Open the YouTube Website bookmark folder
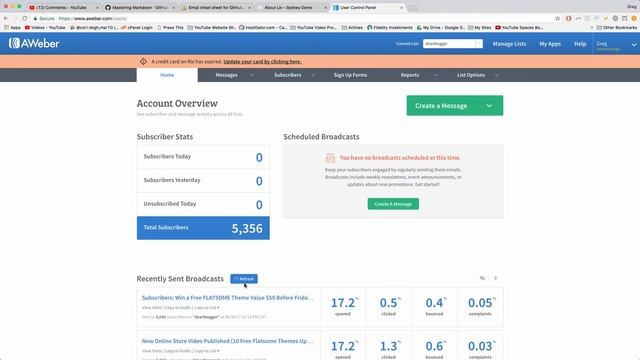 (x=212, y=27)
